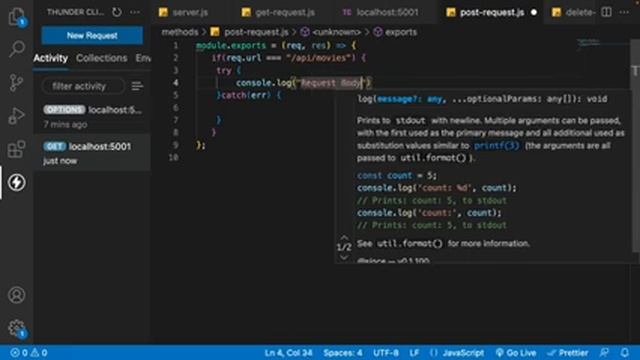Click Ln 4, Col 24 in status bar
Screen dimensions: 640x360
point(288,353)
